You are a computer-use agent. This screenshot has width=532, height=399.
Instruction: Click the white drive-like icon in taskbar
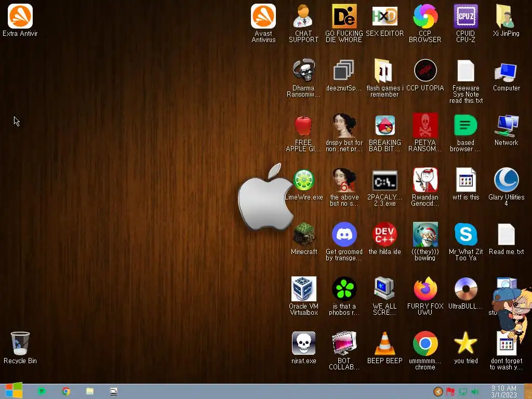click(114, 391)
